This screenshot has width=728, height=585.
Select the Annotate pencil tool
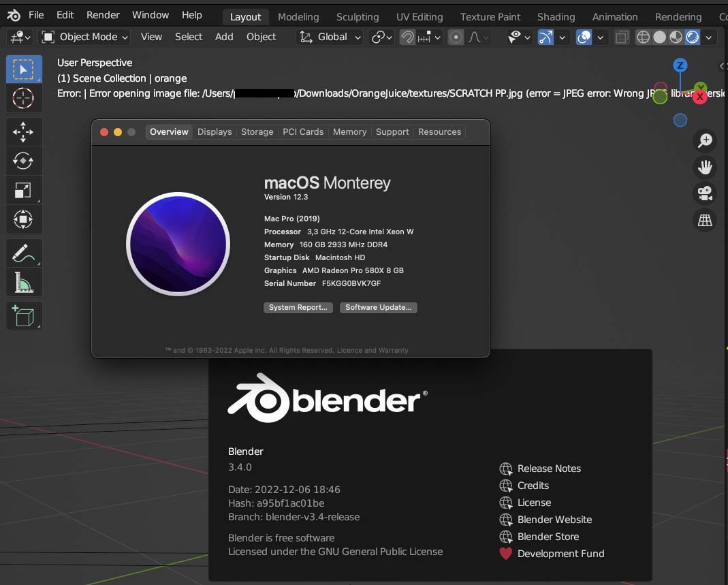point(23,253)
